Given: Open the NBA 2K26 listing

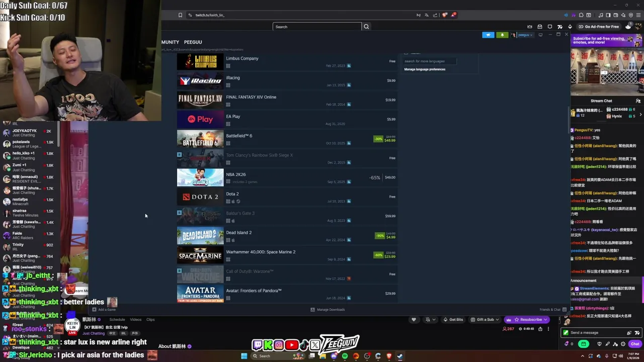Looking at the screenshot, I should tap(287, 177).
